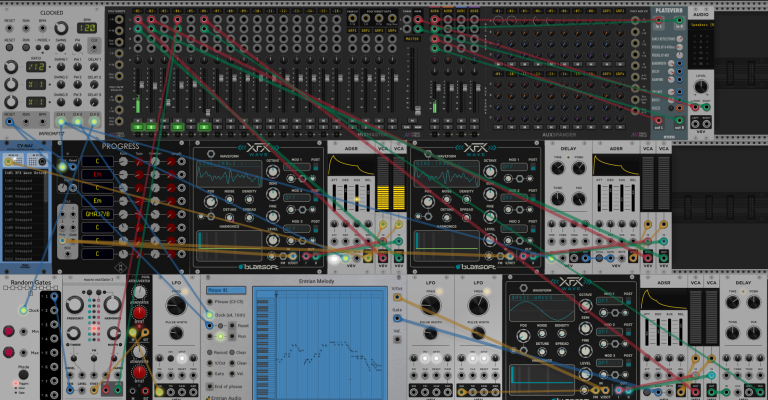Toggle the MOD 2 POST switch on first XFX Wave
768x400 pixels.
pos(315,198)
